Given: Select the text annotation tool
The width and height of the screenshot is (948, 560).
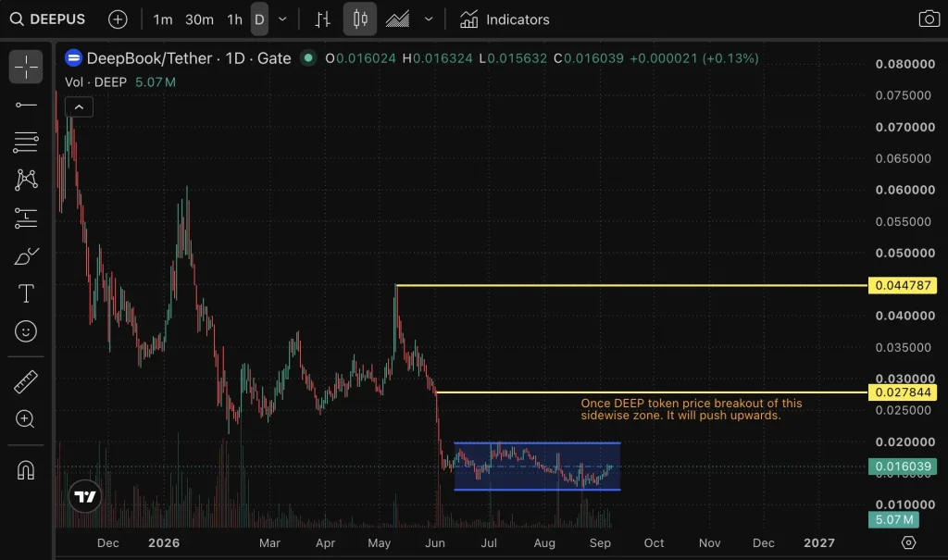Looking at the screenshot, I should [26, 293].
